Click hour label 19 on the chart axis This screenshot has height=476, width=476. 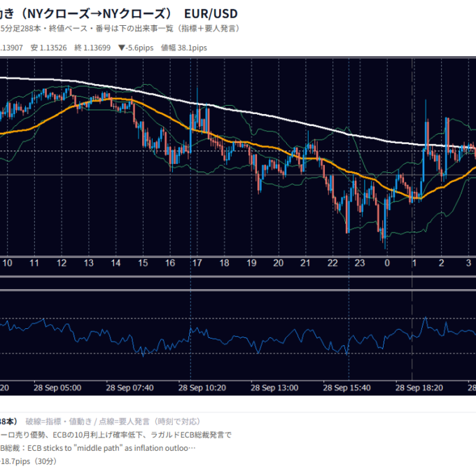251,263
